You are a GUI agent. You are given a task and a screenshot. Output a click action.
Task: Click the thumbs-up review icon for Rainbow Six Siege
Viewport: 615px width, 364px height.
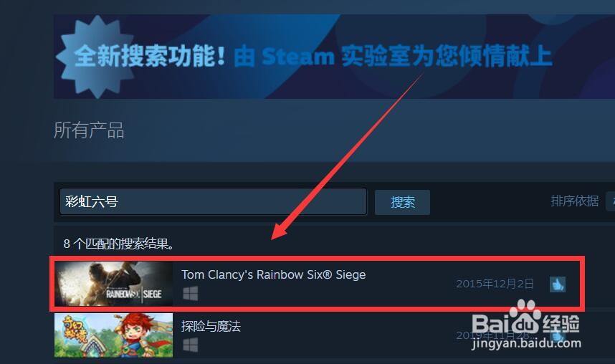tap(558, 284)
